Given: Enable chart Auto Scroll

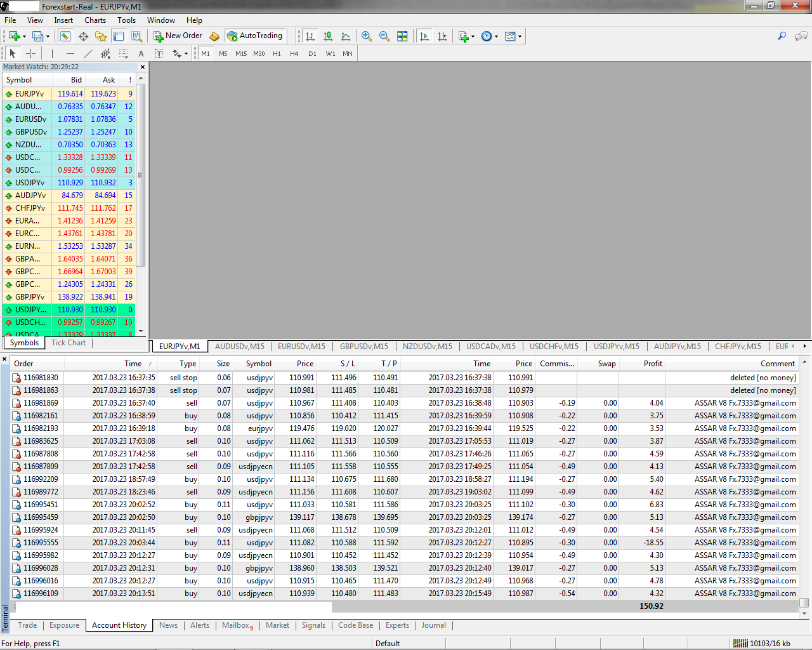Looking at the screenshot, I should (x=424, y=36).
